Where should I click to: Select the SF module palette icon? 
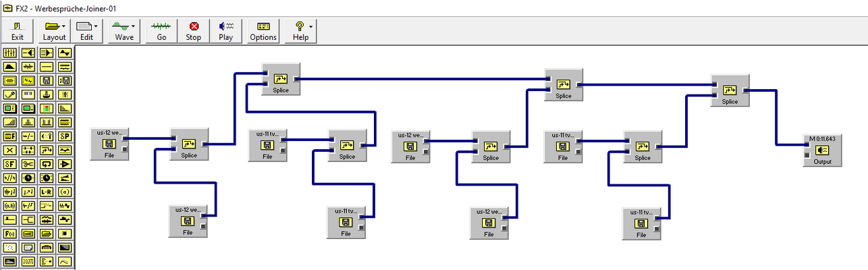tap(10, 165)
